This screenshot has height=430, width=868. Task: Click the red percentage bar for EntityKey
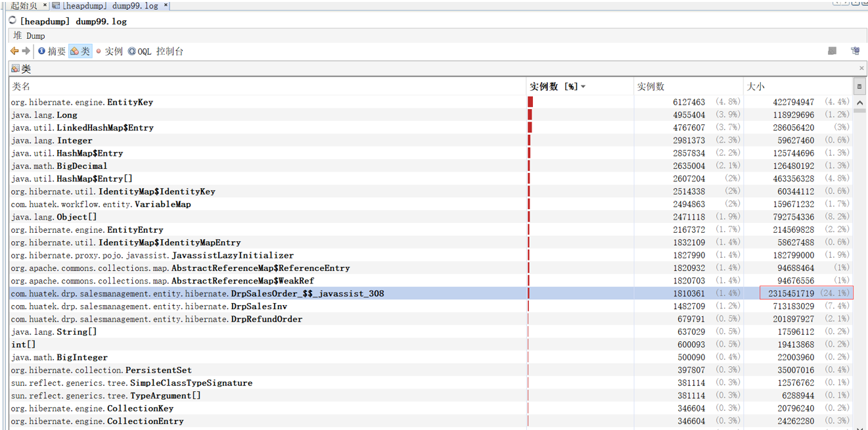530,102
